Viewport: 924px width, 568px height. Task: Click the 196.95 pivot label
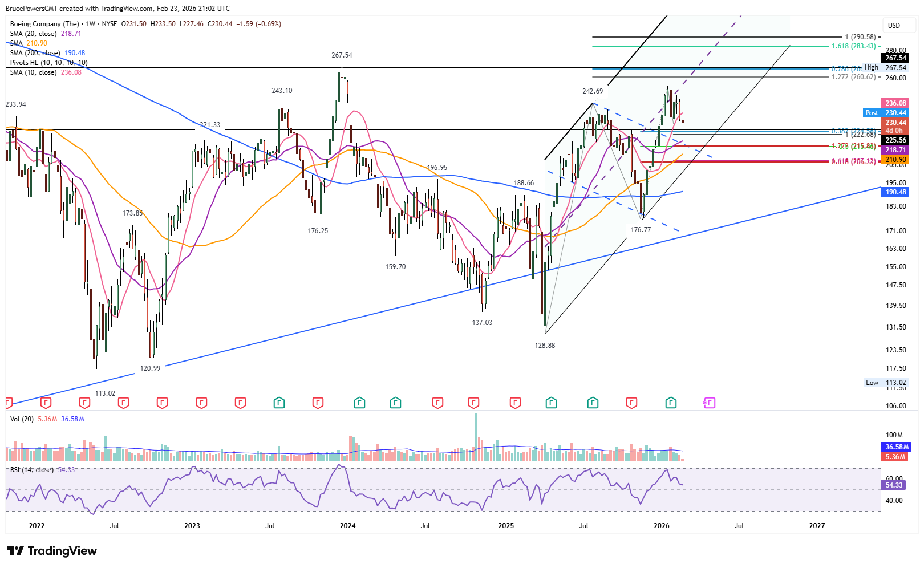pyautogui.click(x=437, y=168)
